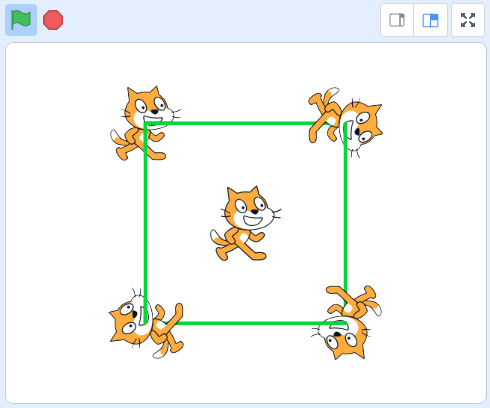Screen dimensions: 490x408
Task: Switch to large stage layout
Action: coord(430,20)
